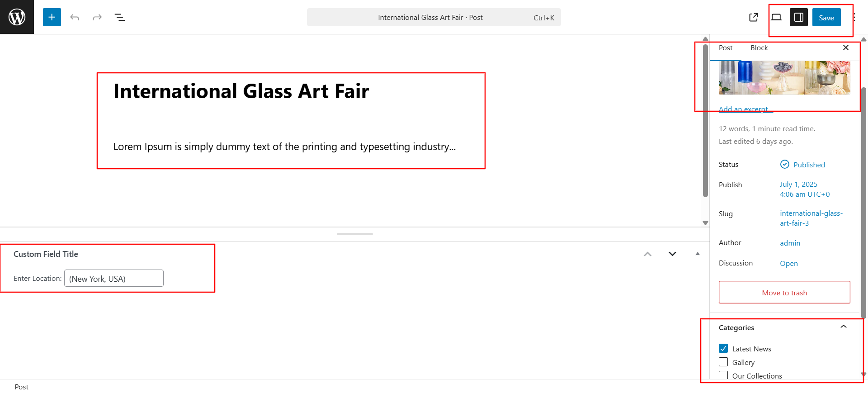Switch to the Block tab

(x=759, y=48)
